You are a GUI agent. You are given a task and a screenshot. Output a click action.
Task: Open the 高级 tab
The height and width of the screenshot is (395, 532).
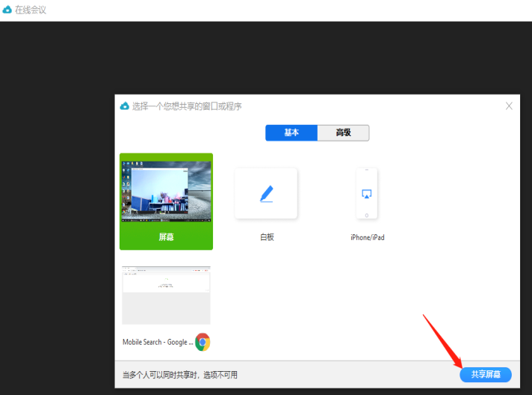(343, 132)
